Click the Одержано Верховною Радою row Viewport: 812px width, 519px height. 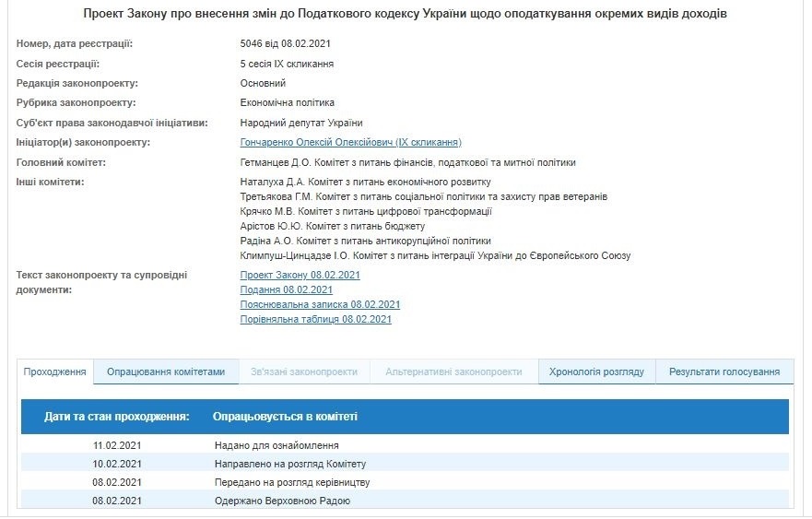[405, 501]
